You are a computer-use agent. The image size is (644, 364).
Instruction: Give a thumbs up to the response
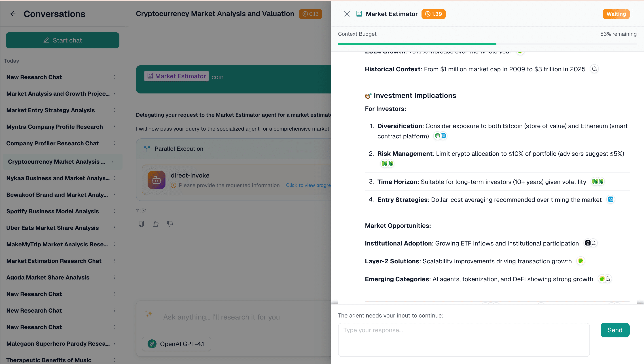(155, 224)
